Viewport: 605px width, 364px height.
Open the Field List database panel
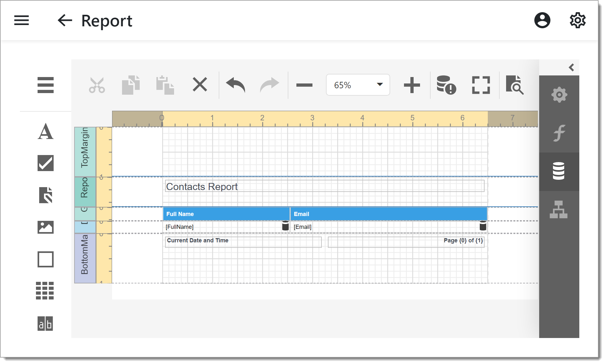(x=559, y=171)
